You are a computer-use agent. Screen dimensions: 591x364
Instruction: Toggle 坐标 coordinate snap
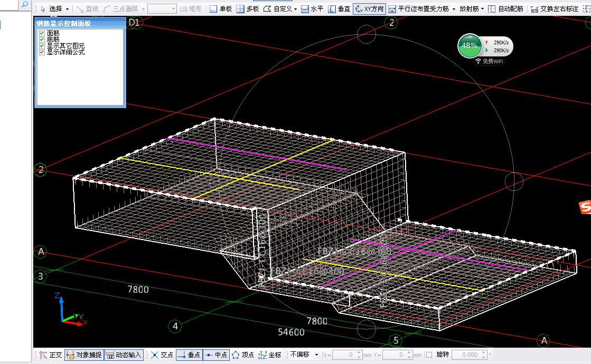tap(270, 355)
